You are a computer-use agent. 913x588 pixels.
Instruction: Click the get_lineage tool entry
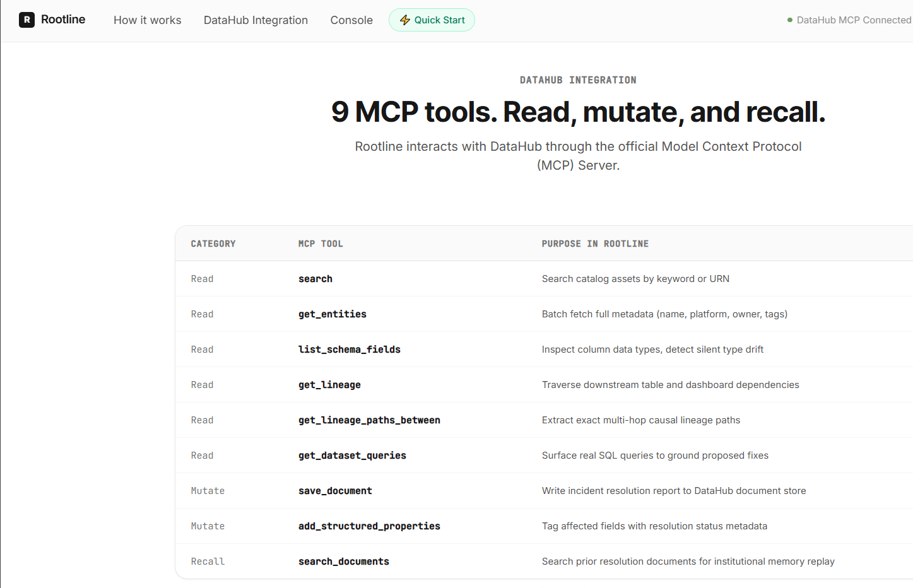click(329, 385)
